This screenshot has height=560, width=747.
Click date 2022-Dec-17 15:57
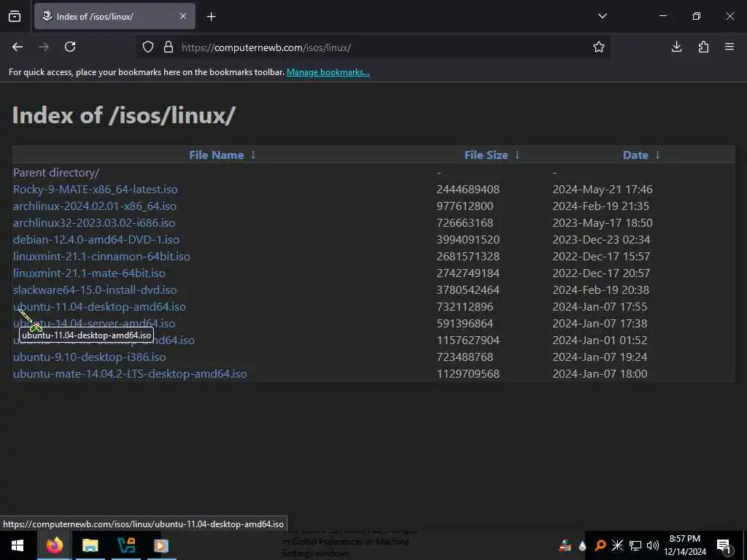point(601,256)
